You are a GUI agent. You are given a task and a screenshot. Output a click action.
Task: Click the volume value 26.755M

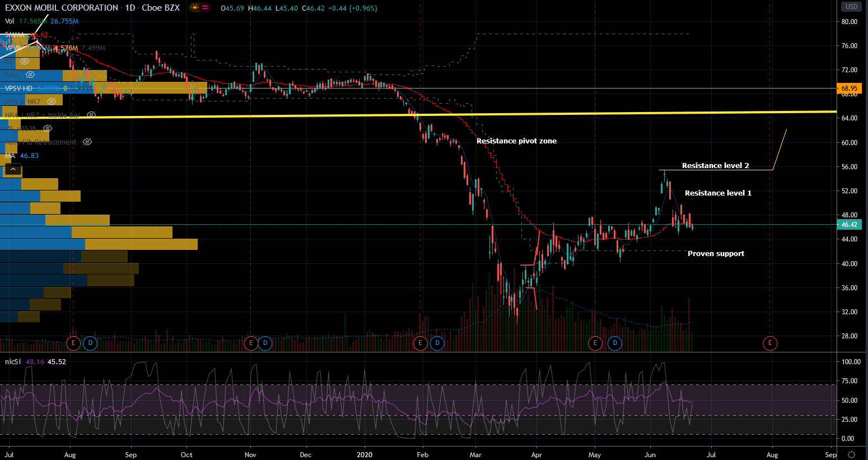pyautogui.click(x=64, y=21)
